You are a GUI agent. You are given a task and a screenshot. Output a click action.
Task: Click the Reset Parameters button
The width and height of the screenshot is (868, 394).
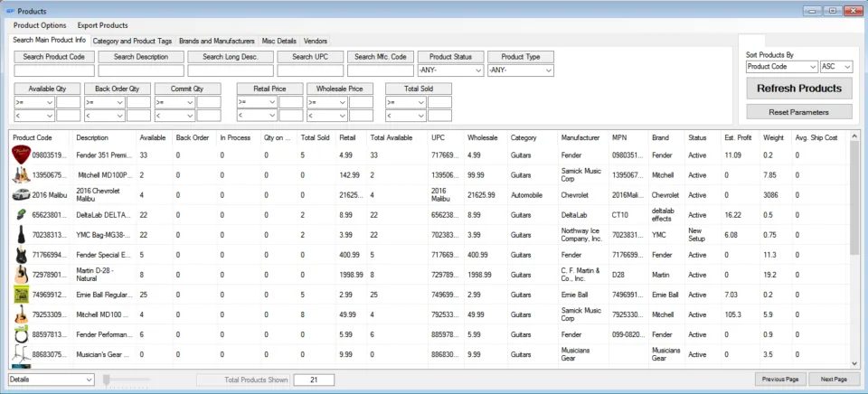pyautogui.click(x=799, y=112)
